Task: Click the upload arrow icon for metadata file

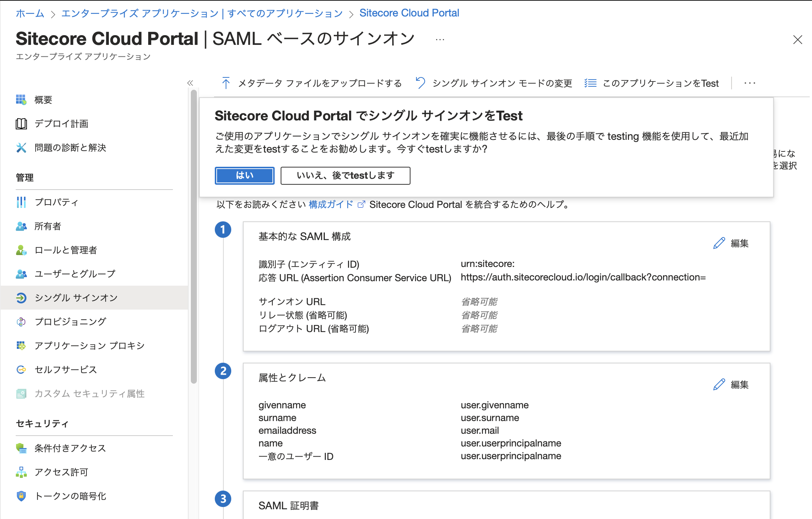Action: point(226,83)
